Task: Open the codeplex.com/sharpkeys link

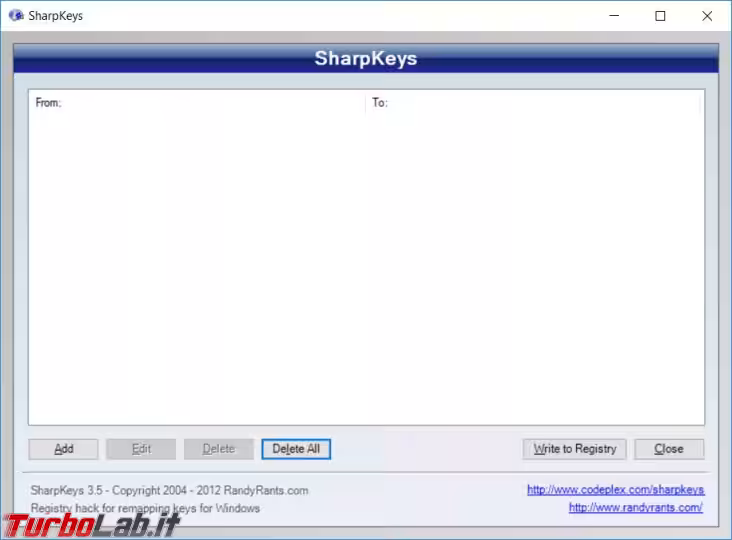Action: click(616, 490)
